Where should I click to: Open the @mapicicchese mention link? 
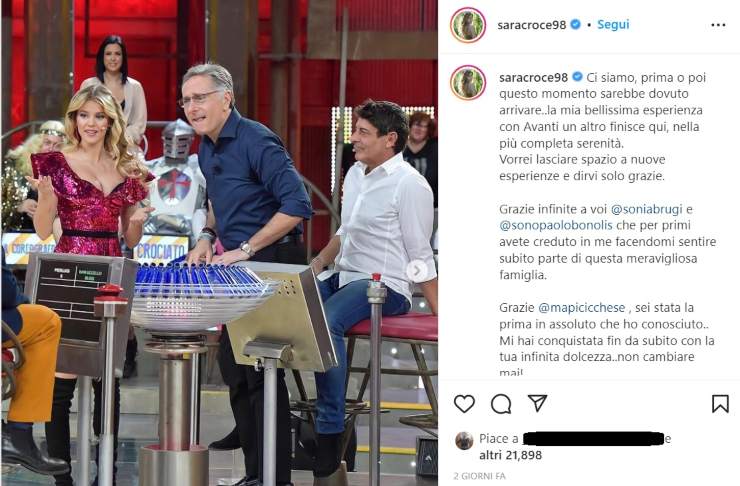tap(581, 308)
